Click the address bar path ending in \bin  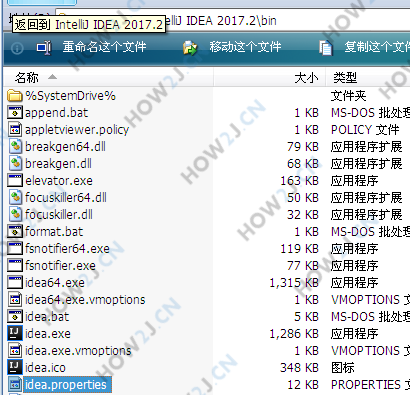pyautogui.click(x=233, y=21)
